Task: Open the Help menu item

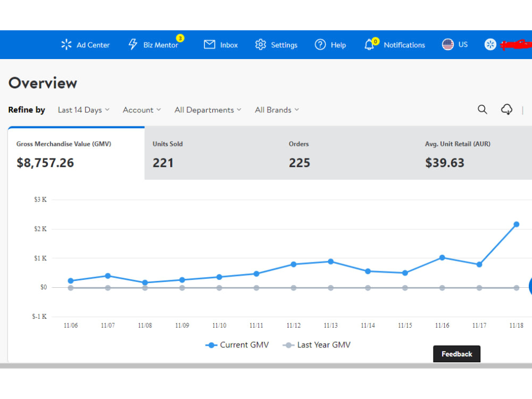Action: point(330,45)
